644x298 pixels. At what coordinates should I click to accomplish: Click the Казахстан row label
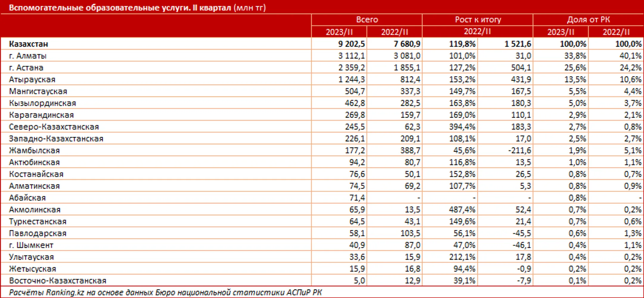point(28,44)
